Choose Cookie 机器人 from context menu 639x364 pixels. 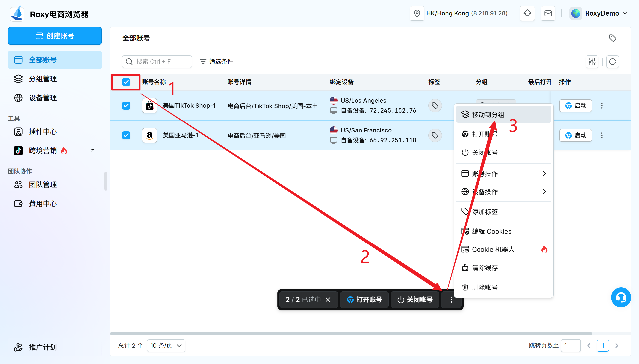(x=503, y=249)
